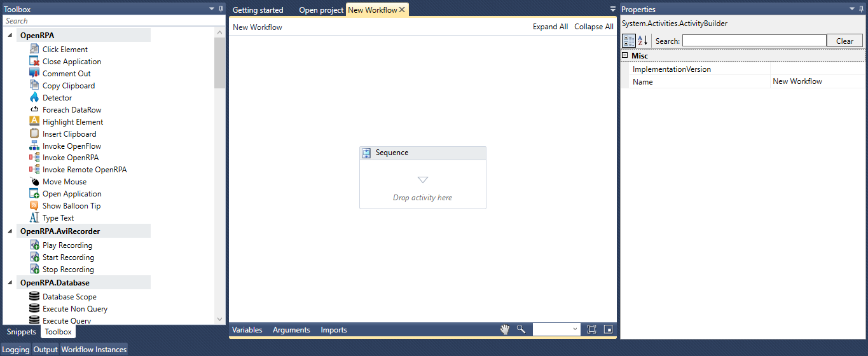Pin the Toolbox panel
Viewport: 868px width, 356px height.
point(221,9)
